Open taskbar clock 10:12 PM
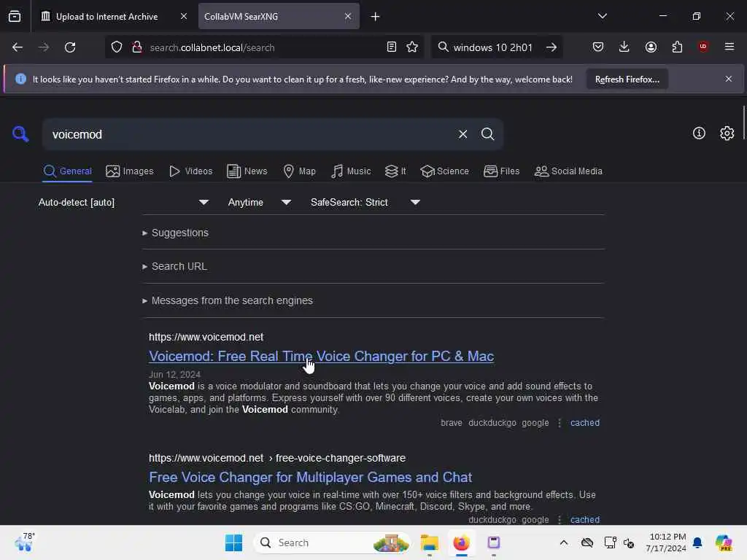Image resolution: width=747 pixels, height=560 pixels. click(666, 542)
